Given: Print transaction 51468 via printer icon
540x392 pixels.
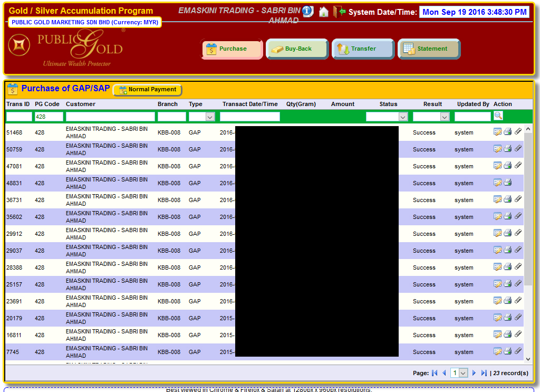Looking at the screenshot, I should click(x=508, y=131).
